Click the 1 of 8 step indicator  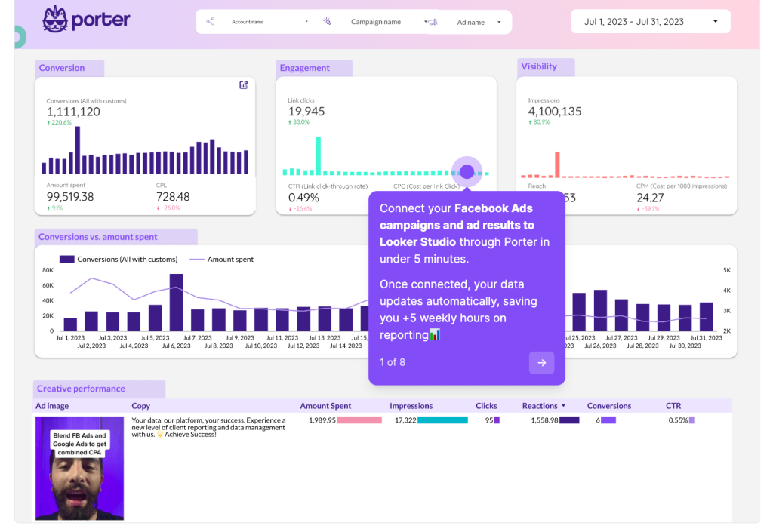click(393, 362)
